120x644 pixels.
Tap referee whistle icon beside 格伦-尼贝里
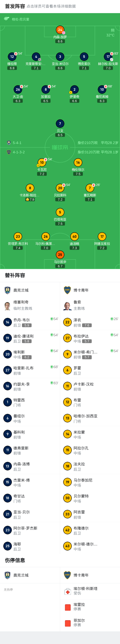point(7,19)
